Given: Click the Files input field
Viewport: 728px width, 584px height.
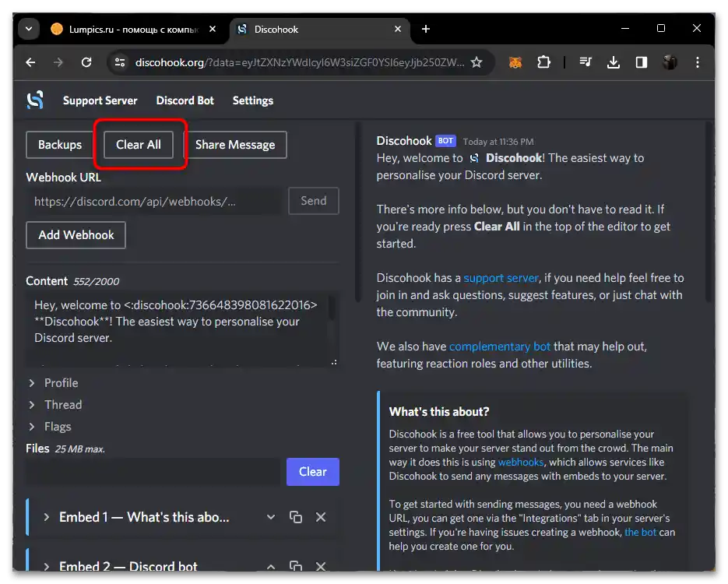Looking at the screenshot, I should [x=153, y=472].
